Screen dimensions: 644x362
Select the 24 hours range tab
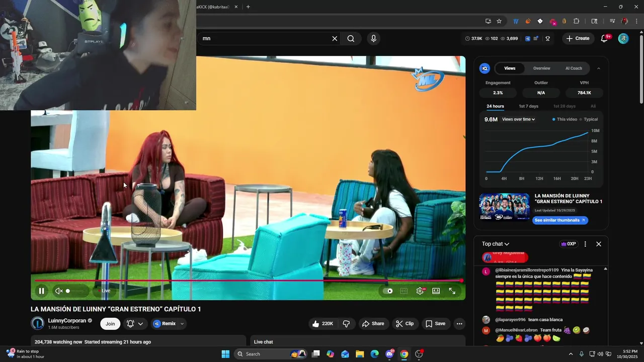click(495, 106)
